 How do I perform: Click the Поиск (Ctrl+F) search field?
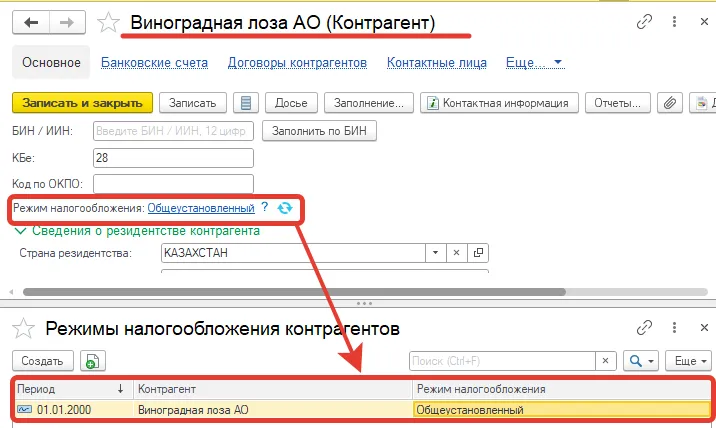[502, 361]
